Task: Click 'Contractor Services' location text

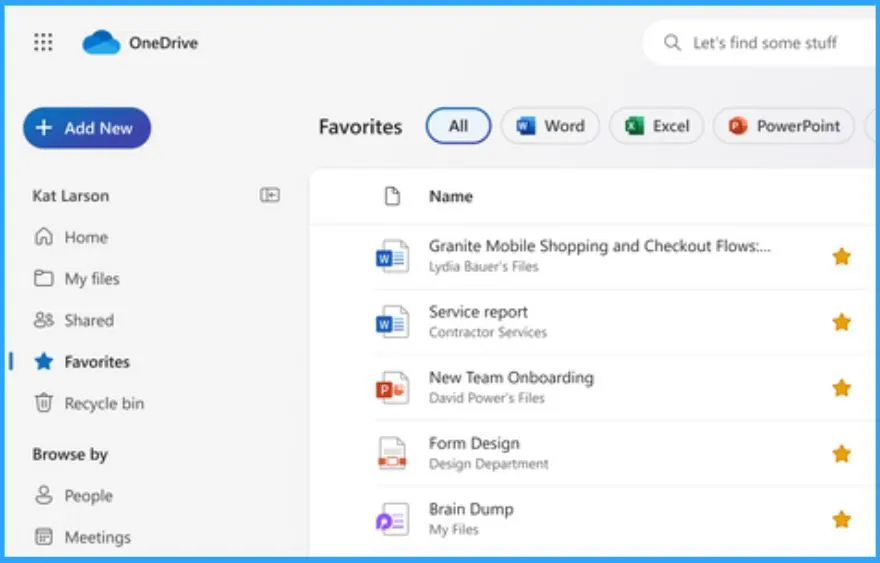Action: (488, 332)
